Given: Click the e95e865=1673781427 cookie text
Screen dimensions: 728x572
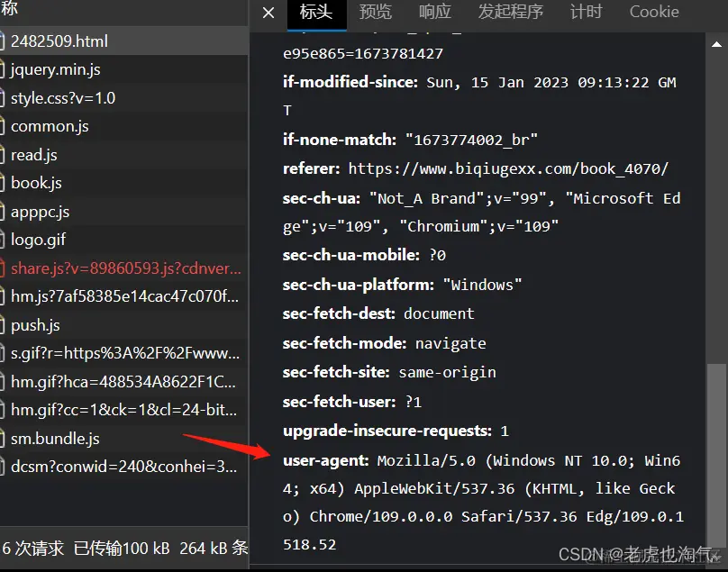Looking at the screenshot, I should click(362, 53).
